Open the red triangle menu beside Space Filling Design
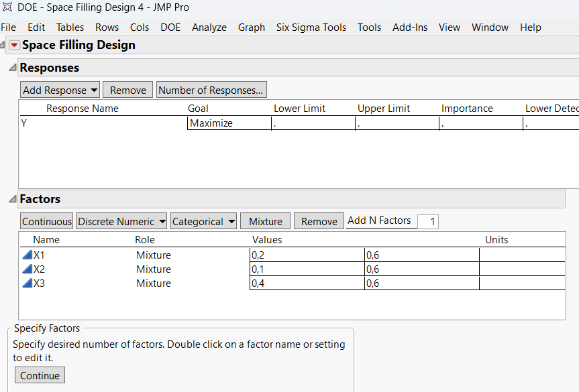Screen dimensions: 579x392 click(x=14, y=46)
